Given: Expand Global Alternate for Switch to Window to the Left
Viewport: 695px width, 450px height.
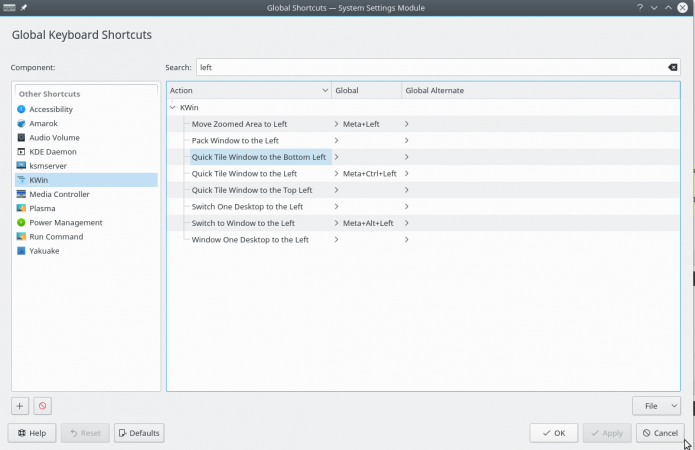Looking at the screenshot, I should [406, 223].
